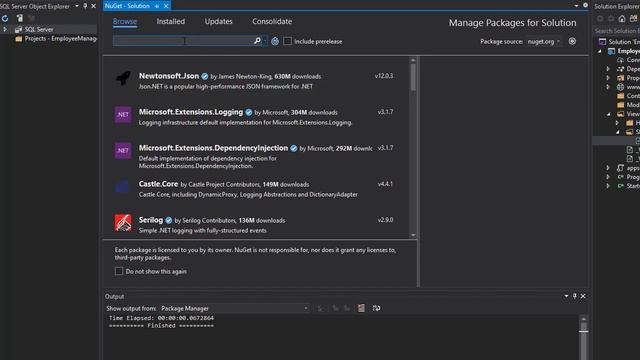Viewport: 640px width, 360px height.
Task: Close the Output panel
Action: (583, 296)
